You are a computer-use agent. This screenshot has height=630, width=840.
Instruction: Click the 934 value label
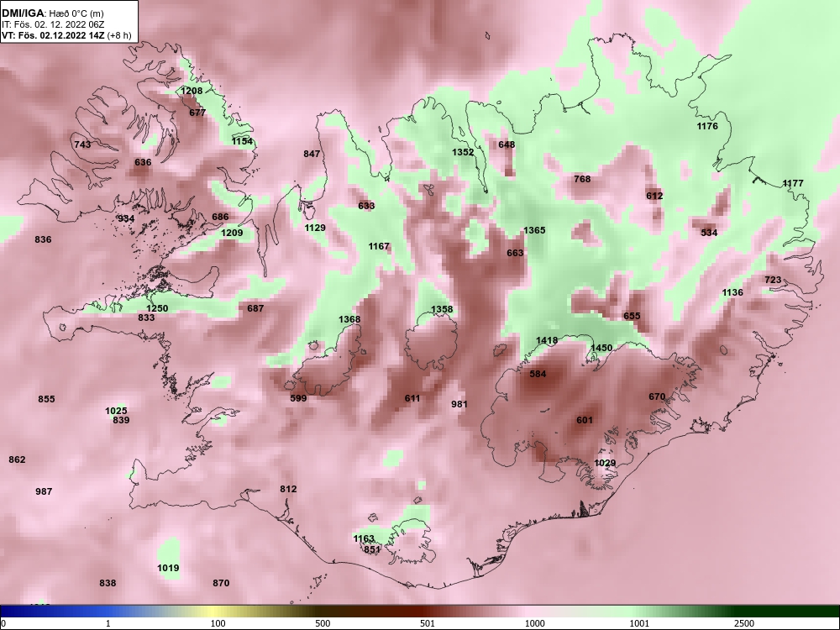126,218
